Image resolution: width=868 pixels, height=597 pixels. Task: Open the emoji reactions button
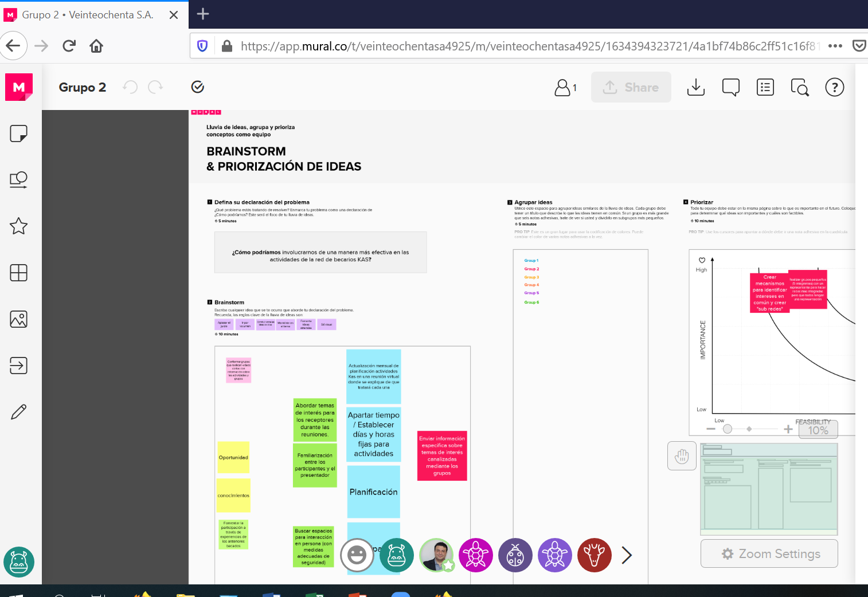(357, 555)
